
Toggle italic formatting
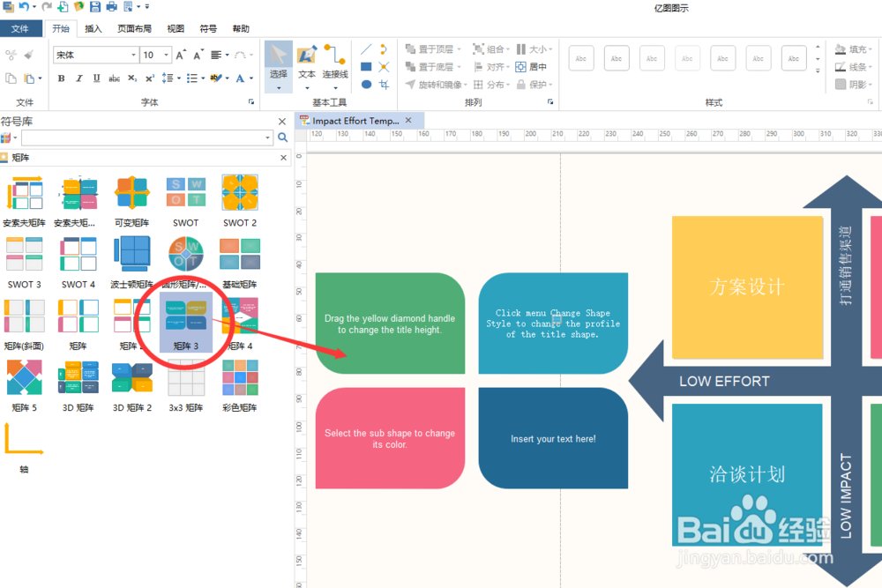(79, 78)
